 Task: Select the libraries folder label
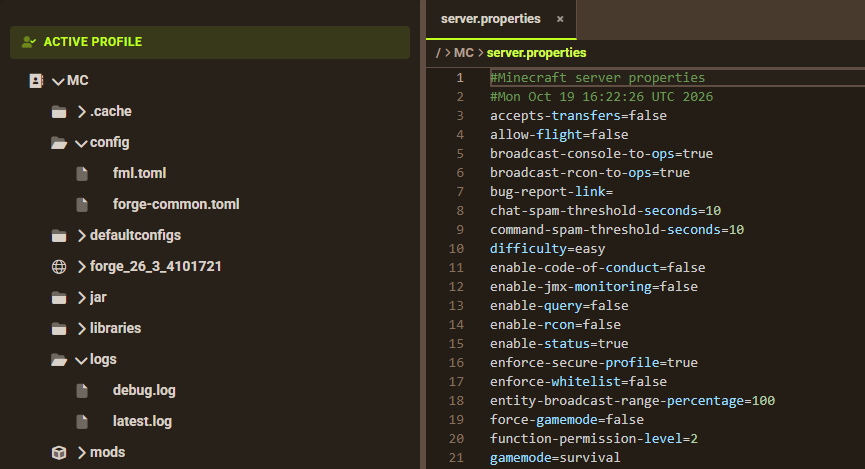coord(115,328)
